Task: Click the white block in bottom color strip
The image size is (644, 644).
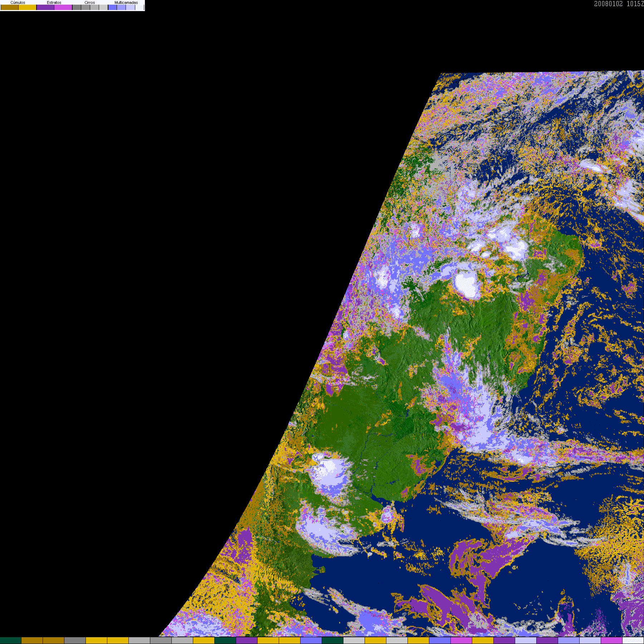Action: click(633, 640)
